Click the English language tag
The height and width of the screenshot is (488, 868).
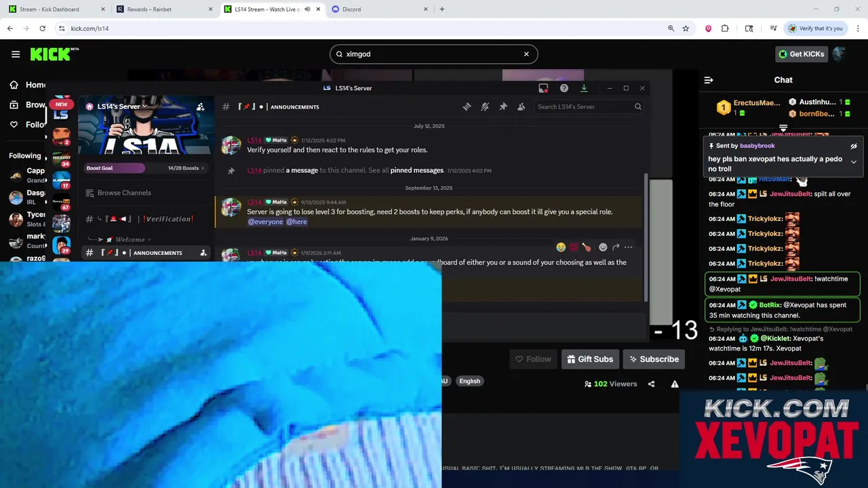[x=469, y=381]
